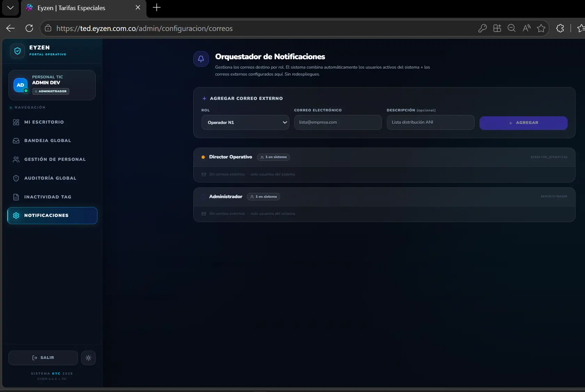
Task: Click mail icon in Director Operativo card
Action: click(x=204, y=174)
